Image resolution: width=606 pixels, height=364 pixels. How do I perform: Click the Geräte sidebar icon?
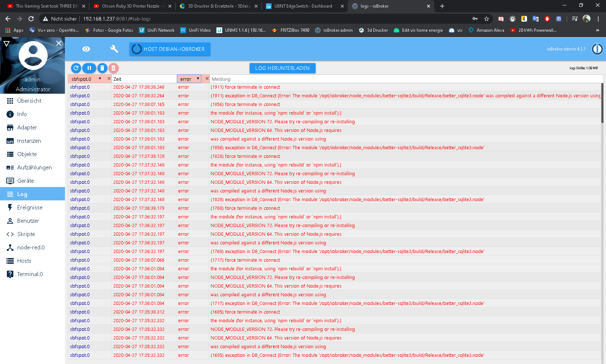coord(10,181)
